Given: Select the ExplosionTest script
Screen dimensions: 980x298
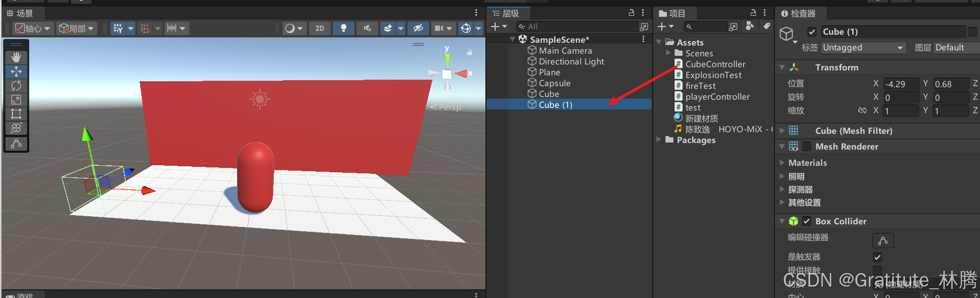Looking at the screenshot, I should tap(713, 75).
